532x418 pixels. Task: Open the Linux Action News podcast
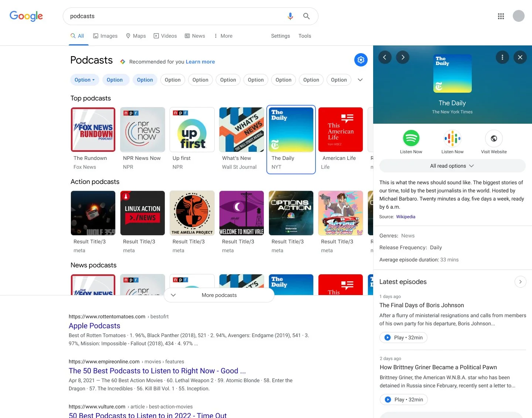[x=143, y=223]
